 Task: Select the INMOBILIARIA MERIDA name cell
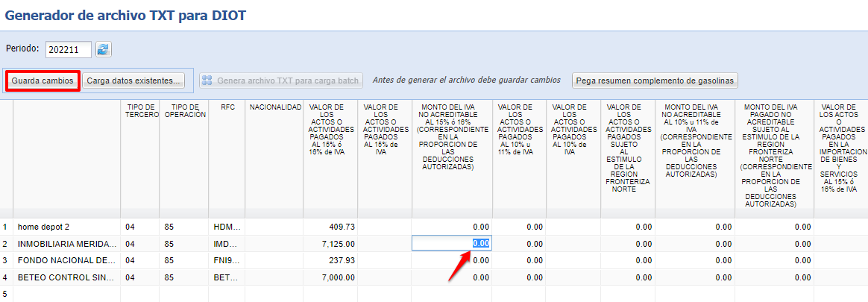(x=67, y=243)
